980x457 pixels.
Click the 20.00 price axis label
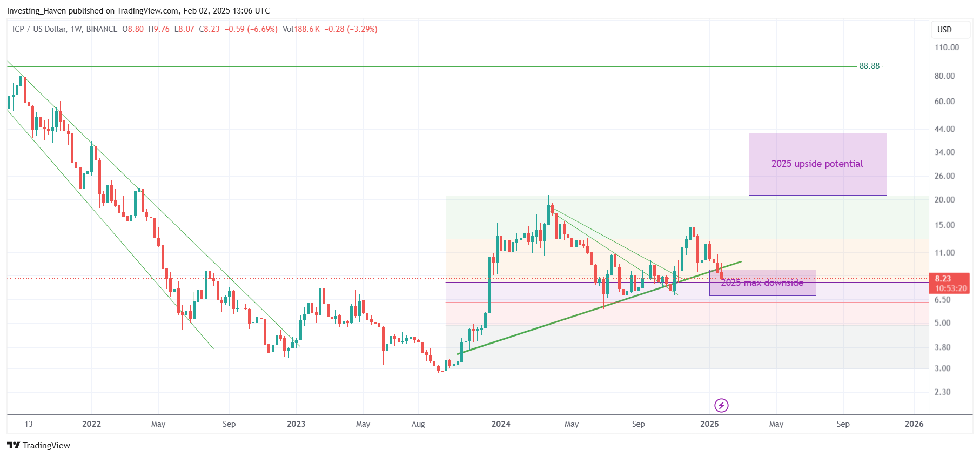coord(944,200)
